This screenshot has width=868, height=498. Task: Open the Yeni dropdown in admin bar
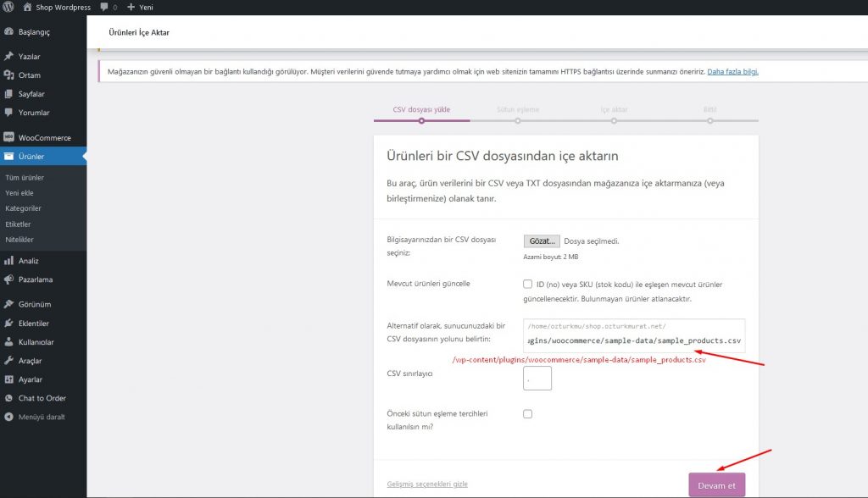(140, 7)
